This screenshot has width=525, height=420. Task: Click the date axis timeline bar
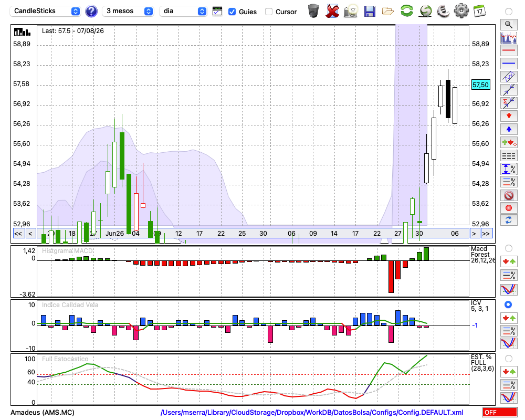pos(253,234)
